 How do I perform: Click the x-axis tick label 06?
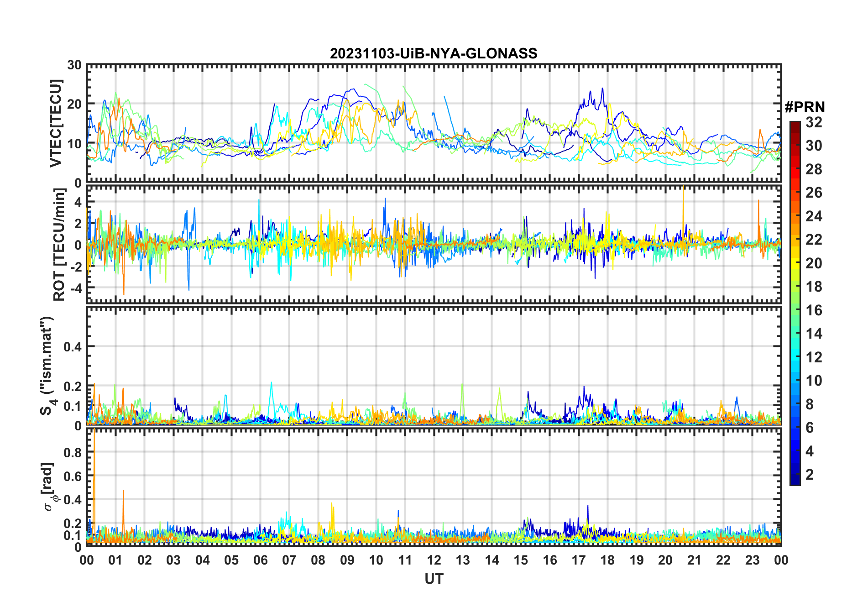click(x=260, y=560)
